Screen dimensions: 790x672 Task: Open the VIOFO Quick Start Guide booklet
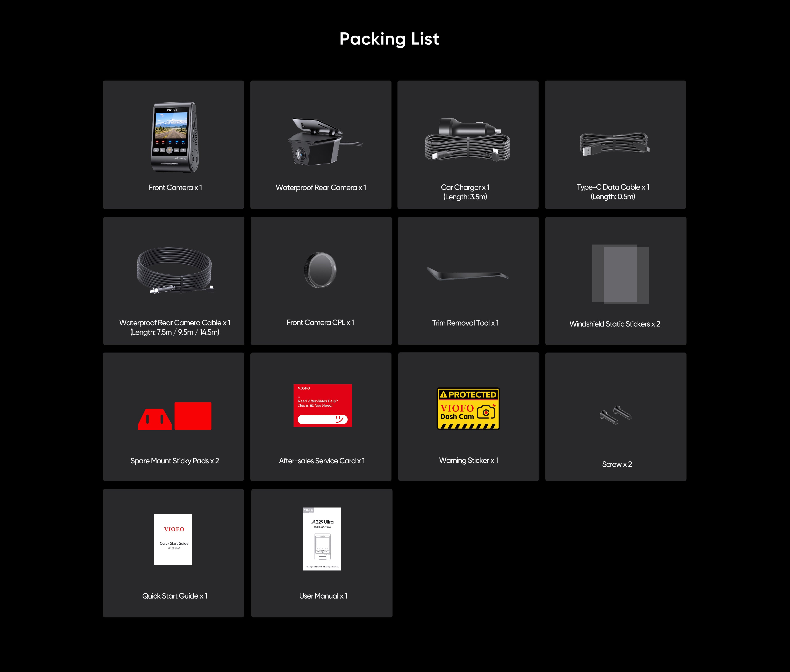coord(173,539)
